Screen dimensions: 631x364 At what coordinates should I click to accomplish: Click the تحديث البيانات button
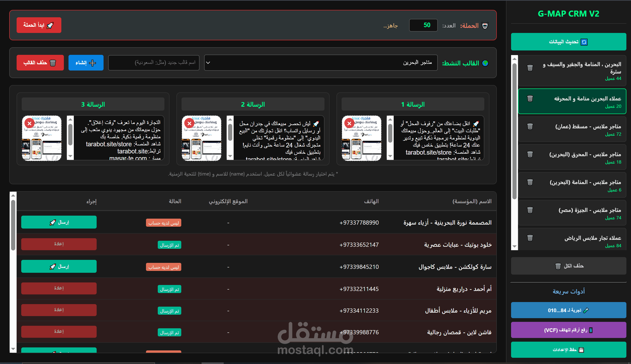coord(568,42)
